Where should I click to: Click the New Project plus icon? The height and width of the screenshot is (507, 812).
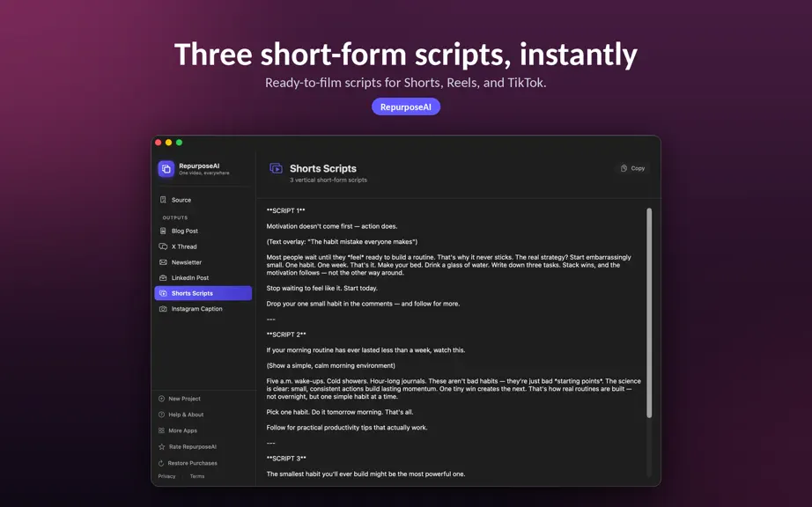tap(161, 399)
